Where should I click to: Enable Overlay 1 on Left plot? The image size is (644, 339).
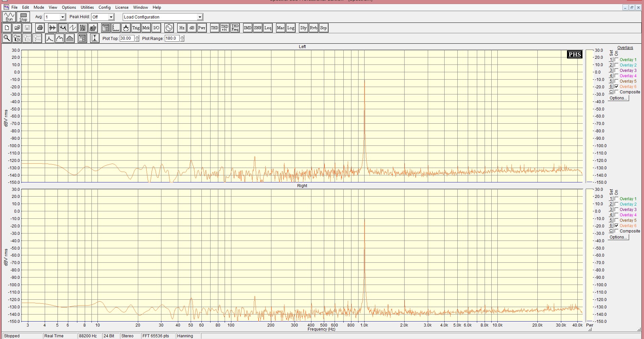click(x=616, y=60)
